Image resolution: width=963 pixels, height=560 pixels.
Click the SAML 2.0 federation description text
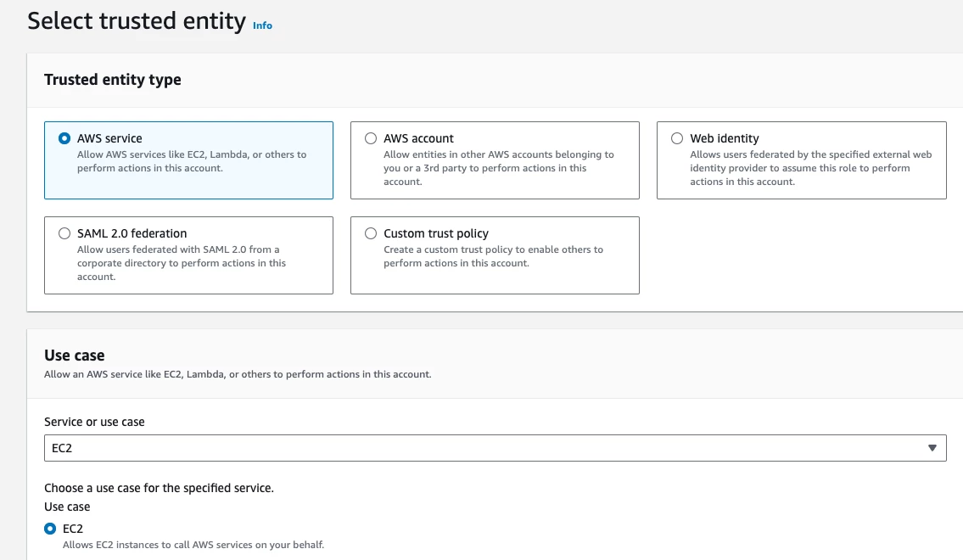[182, 263]
